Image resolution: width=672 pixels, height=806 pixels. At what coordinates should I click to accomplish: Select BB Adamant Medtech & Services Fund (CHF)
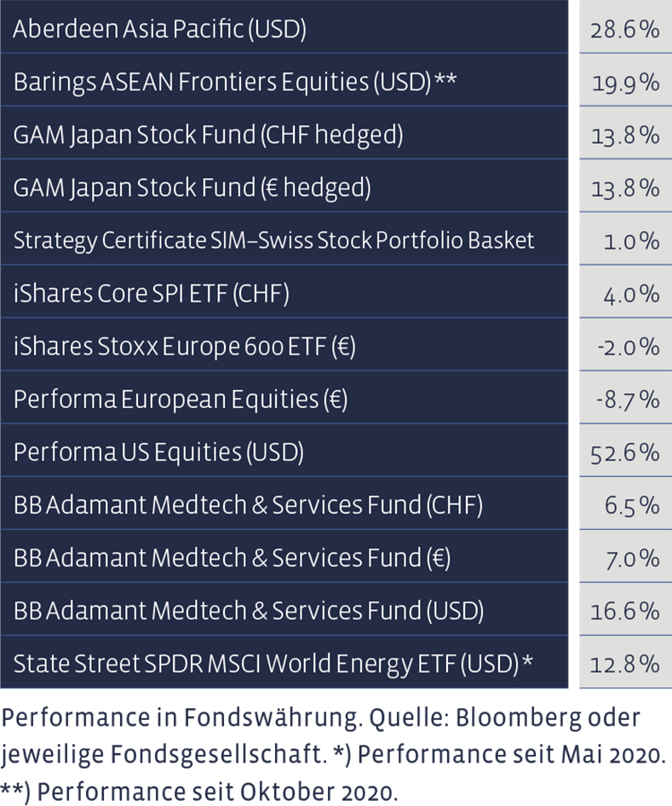click(248, 505)
